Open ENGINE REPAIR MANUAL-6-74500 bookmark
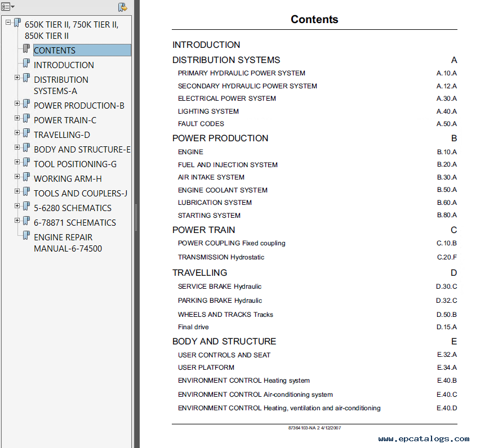Viewport: 498px width, 448px height. (x=68, y=243)
